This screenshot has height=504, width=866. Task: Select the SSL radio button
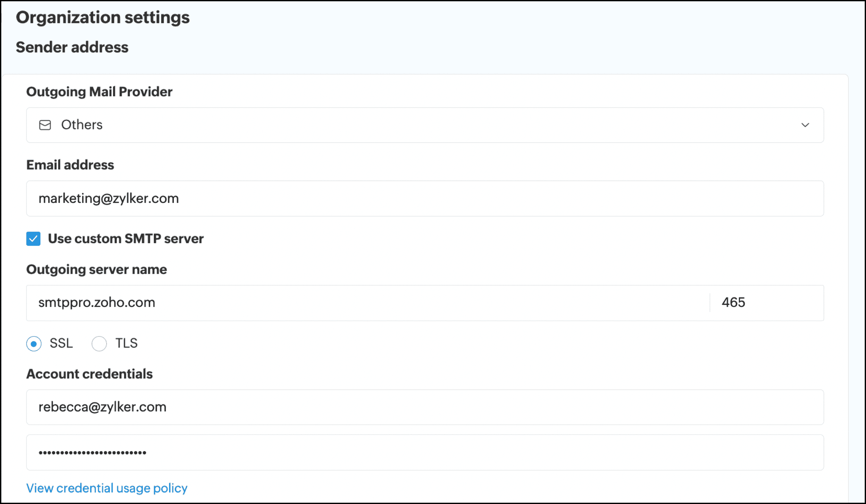click(34, 344)
